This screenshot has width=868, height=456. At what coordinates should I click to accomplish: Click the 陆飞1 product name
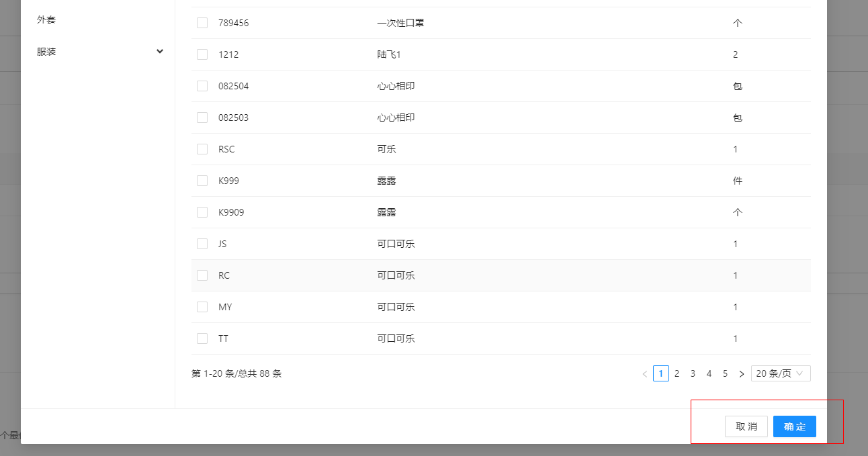pos(389,54)
